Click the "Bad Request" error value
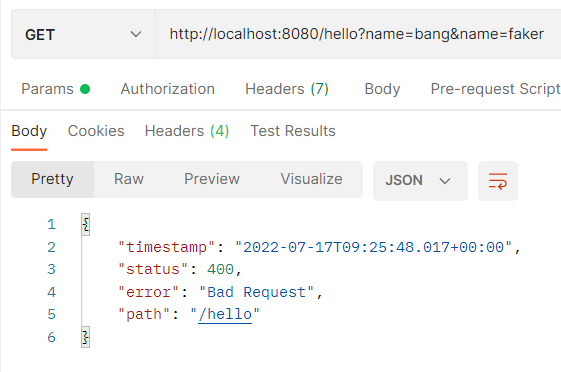561x372 pixels. [256, 292]
